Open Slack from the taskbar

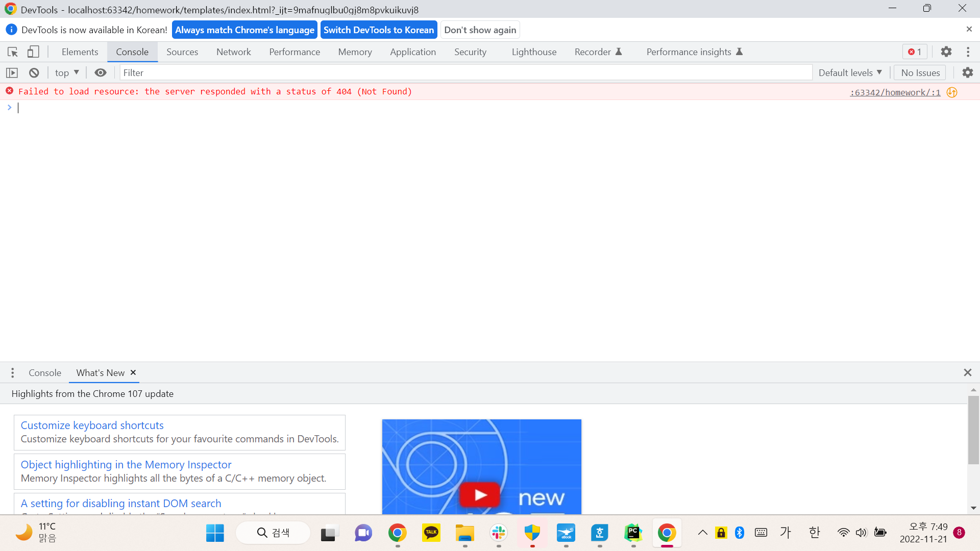pos(499,533)
